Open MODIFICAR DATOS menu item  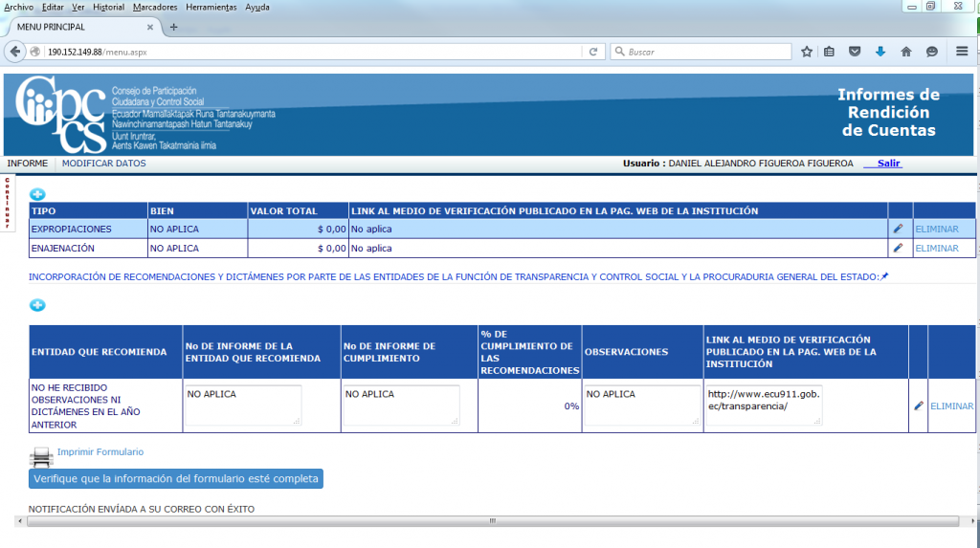click(x=103, y=164)
